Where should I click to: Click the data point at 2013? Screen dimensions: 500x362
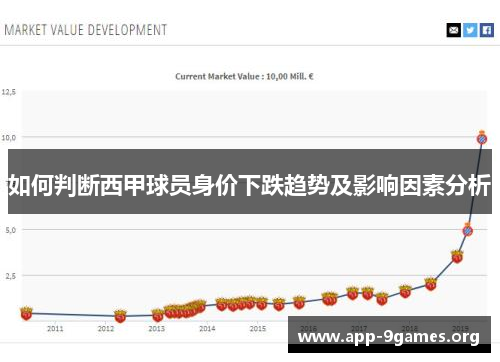[158, 315]
